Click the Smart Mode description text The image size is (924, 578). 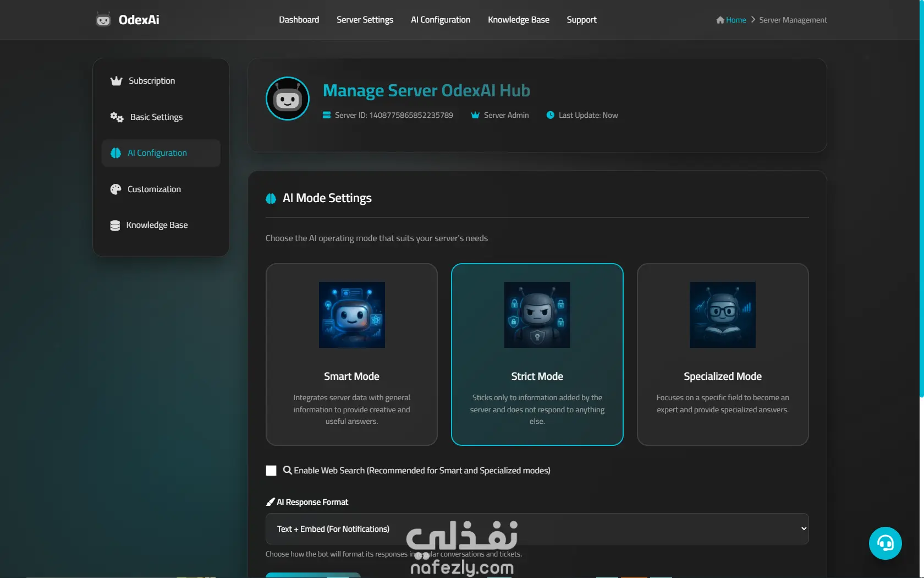tap(352, 410)
